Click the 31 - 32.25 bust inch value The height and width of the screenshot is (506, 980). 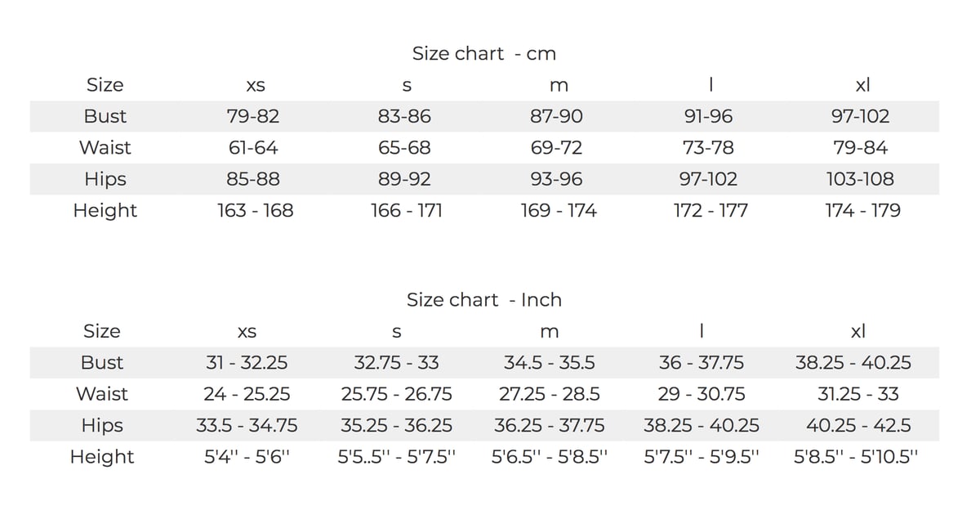pyautogui.click(x=247, y=363)
